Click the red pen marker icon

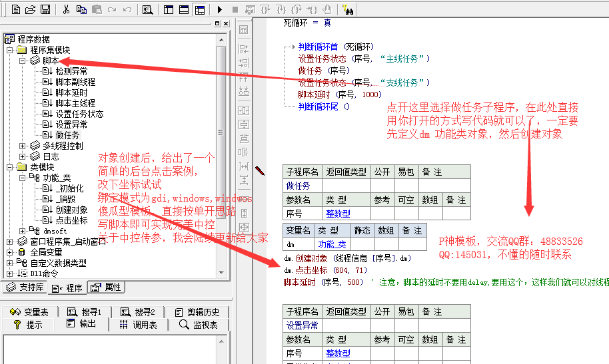pyautogui.click(x=260, y=171)
